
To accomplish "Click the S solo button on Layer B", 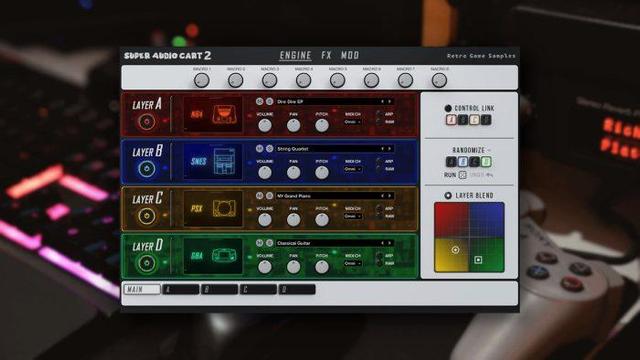I will 269,149.
